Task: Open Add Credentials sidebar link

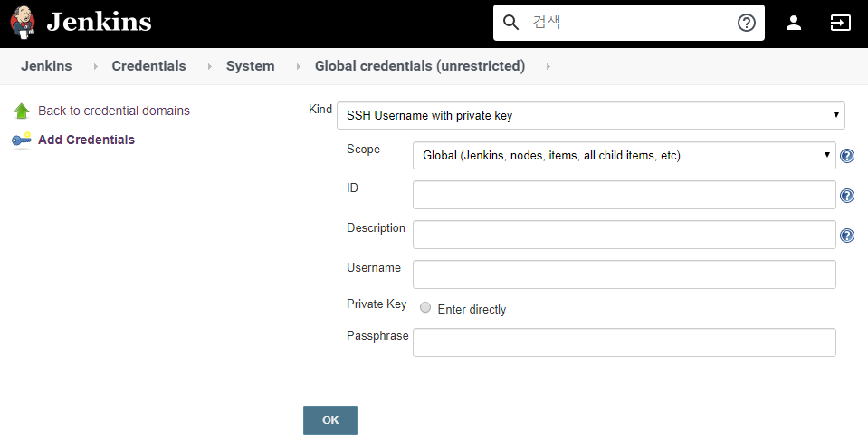Action: [86, 140]
